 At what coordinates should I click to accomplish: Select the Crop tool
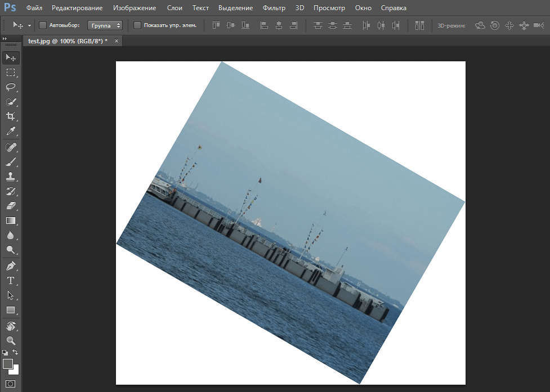click(x=11, y=116)
